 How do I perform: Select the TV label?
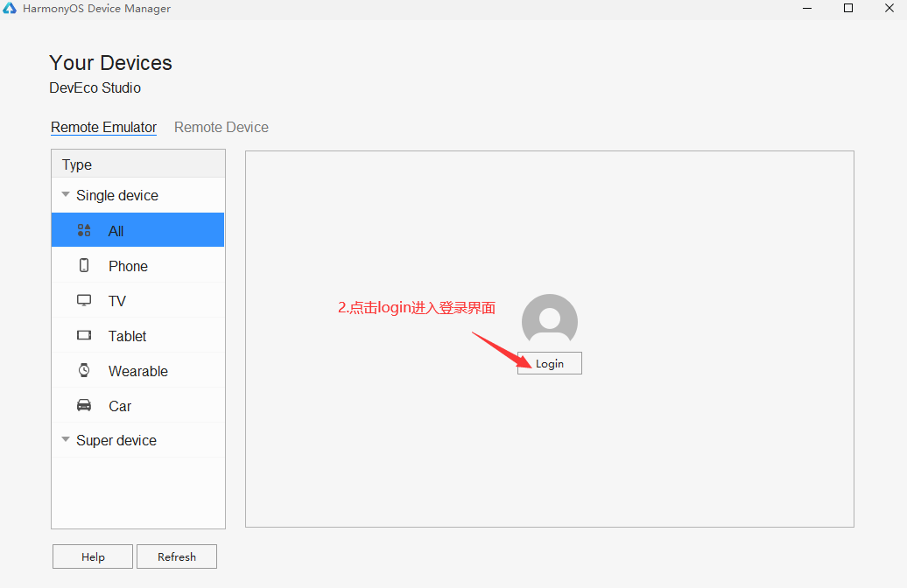[x=116, y=301]
